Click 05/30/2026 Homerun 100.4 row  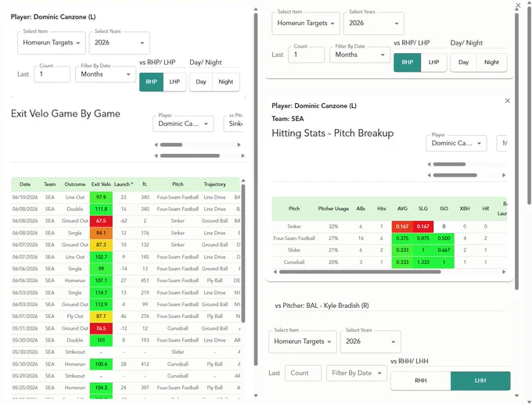click(125, 364)
